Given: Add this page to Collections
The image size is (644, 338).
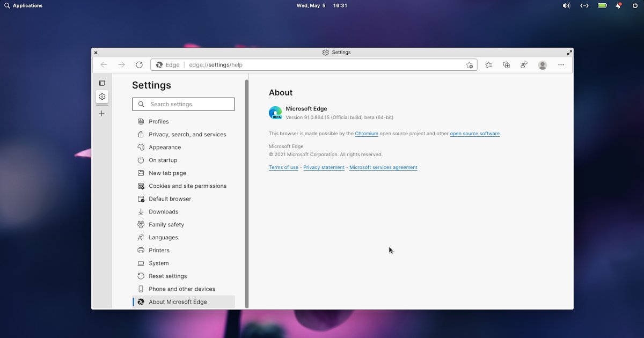Looking at the screenshot, I should pyautogui.click(x=506, y=64).
